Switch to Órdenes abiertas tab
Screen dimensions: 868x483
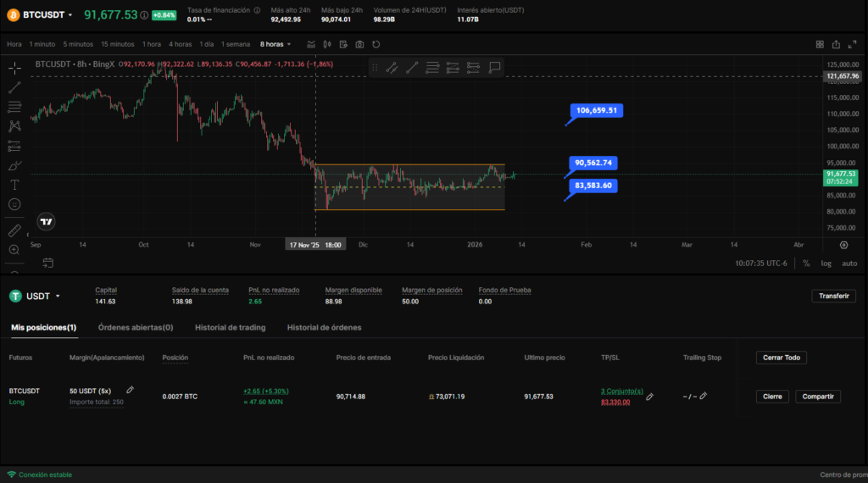(x=136, y=327)
